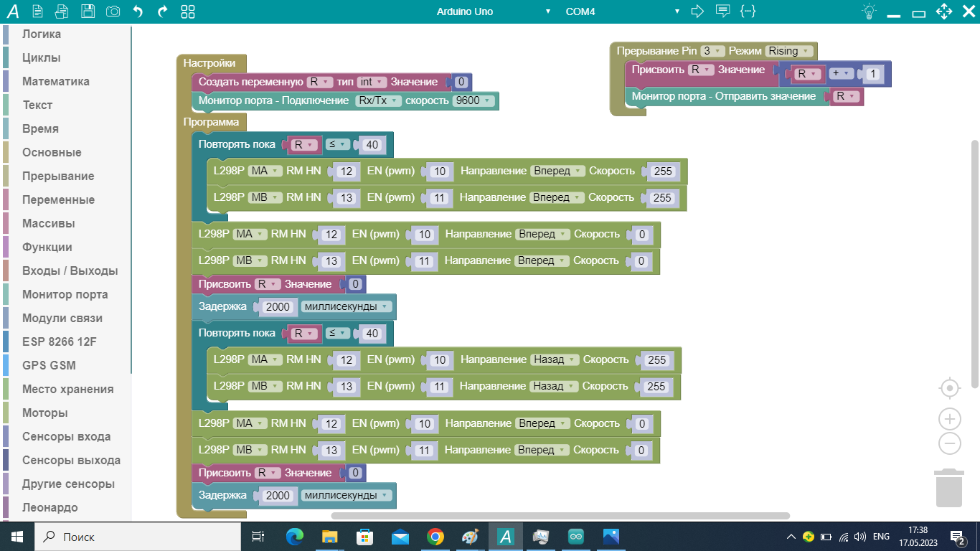Select the Программа block label
This screenshot has width=980, height=551.
211,122
